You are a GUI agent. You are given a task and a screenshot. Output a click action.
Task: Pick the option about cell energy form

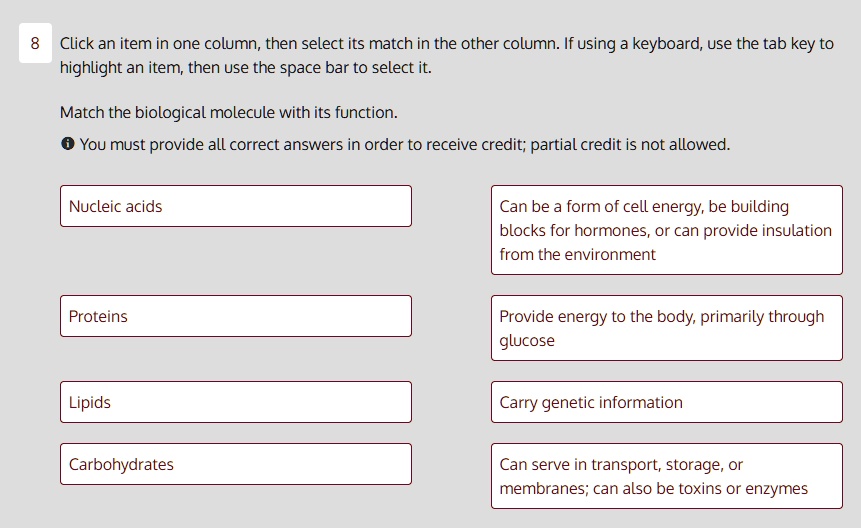pyautogui.click(x=666, y=230)
